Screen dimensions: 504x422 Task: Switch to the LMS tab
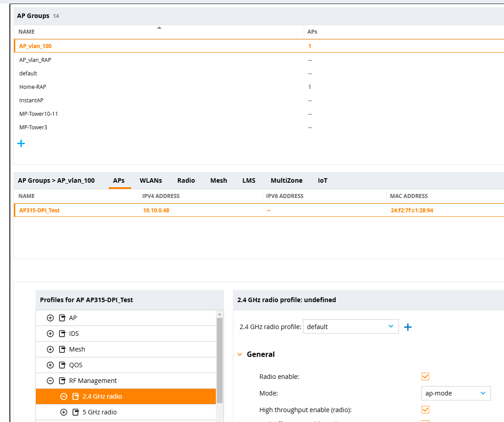[x=249, y=180]
